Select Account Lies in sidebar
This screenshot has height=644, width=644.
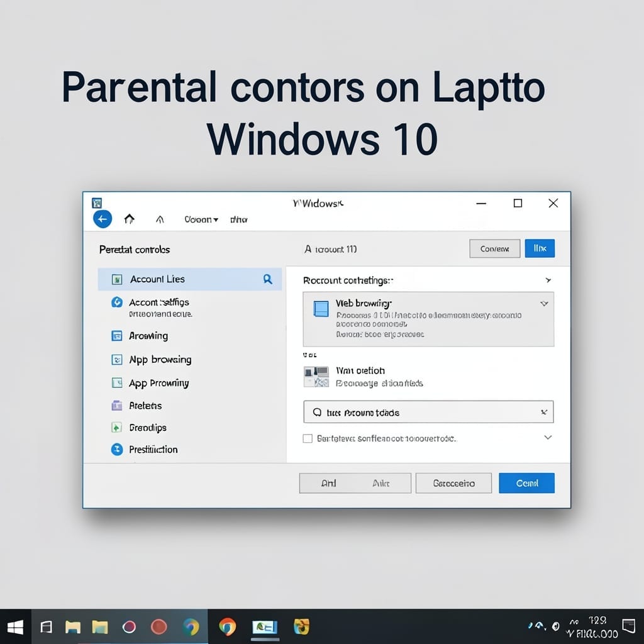tap(190, 279)
